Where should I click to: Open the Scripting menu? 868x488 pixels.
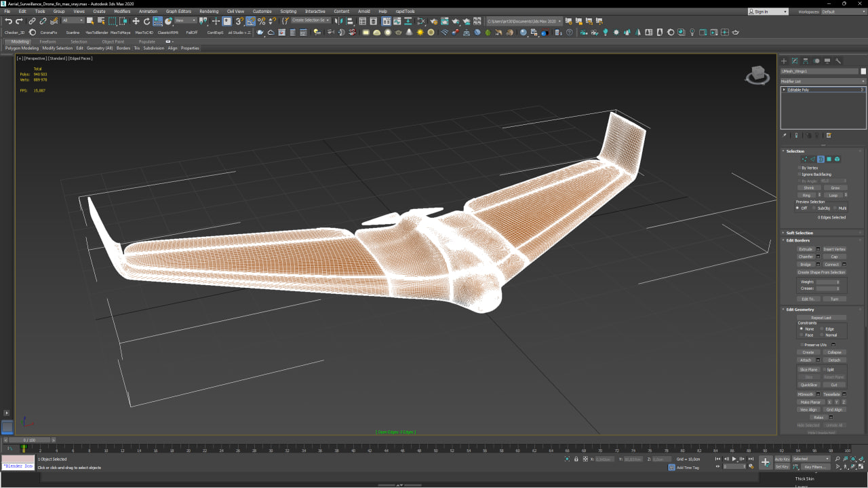click(x=288, y=12)
